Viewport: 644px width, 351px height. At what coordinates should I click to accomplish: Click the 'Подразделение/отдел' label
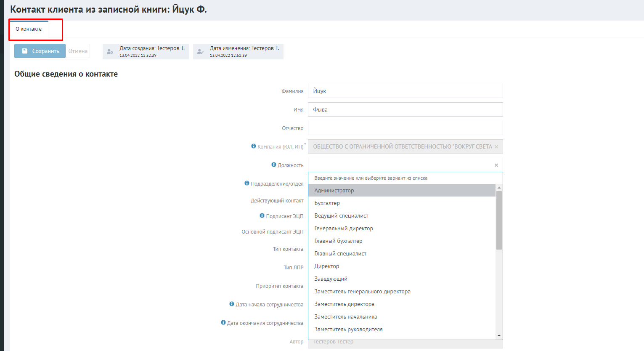(x=277, y=183)
